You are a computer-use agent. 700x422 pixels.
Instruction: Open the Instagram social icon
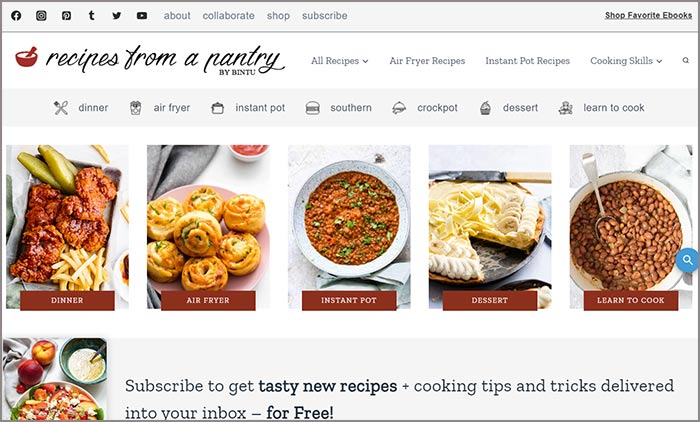tap(41, 16)
